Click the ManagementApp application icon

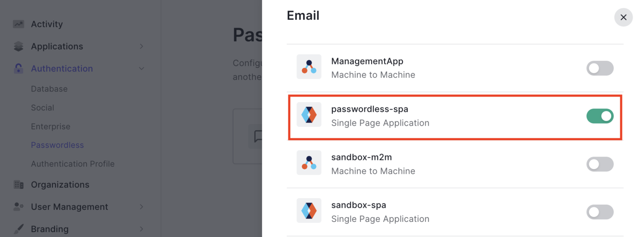(x=309, y=67)
